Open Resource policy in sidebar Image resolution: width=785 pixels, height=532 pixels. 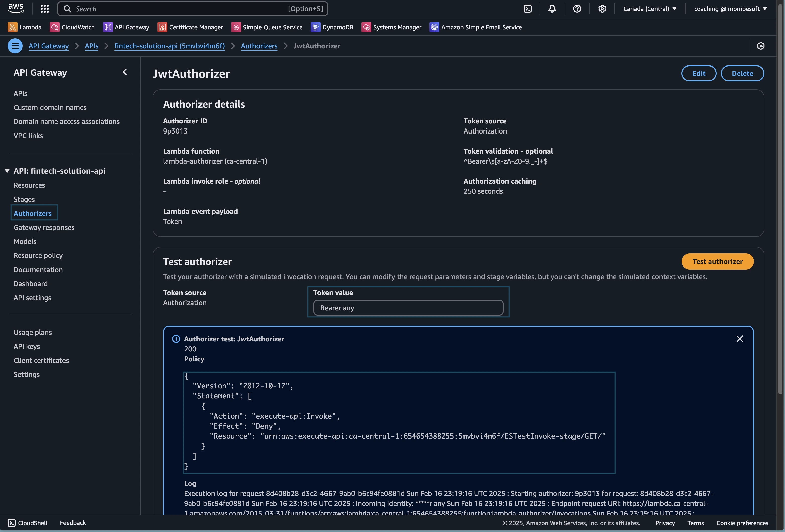click(38, 255)
